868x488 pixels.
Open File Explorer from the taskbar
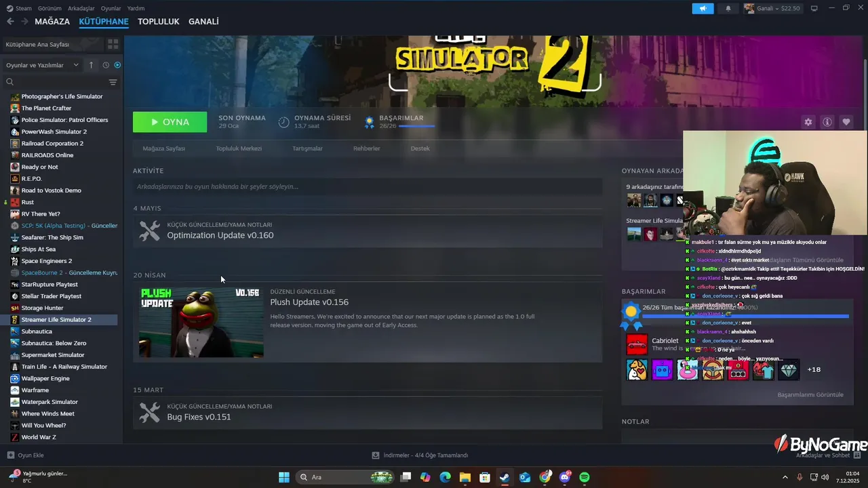coord(465,477)
